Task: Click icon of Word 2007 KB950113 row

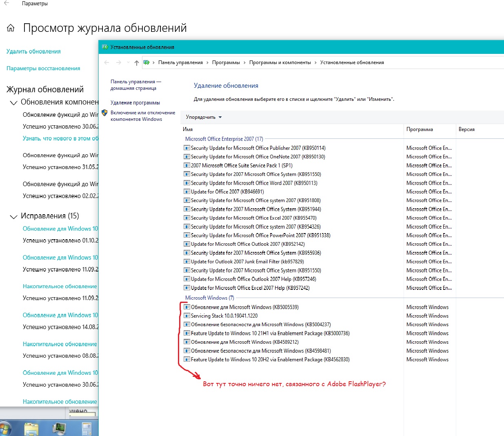Action: 187,183
